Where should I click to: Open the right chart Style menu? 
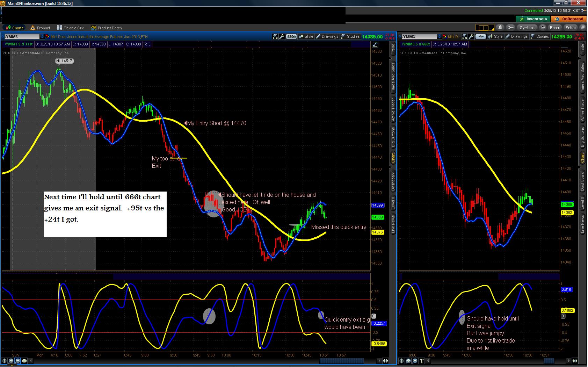tap(495, 36)
